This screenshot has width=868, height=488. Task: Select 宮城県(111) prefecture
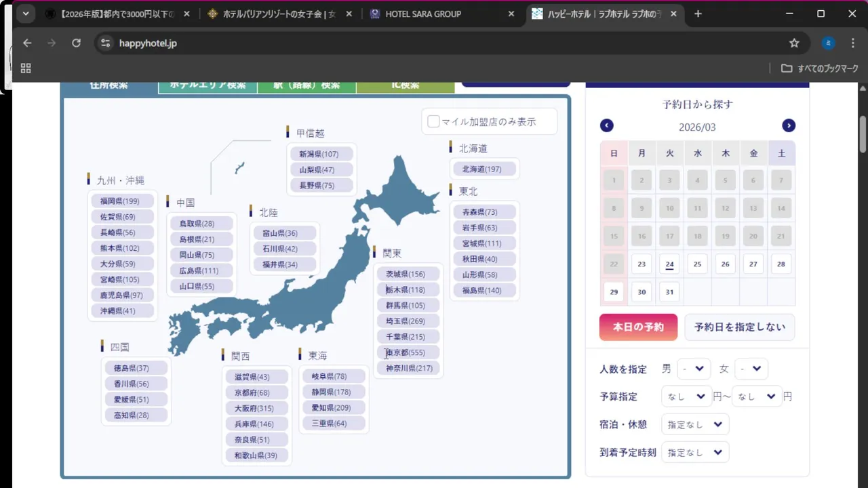pyautogui.click(x=485, y=243)
